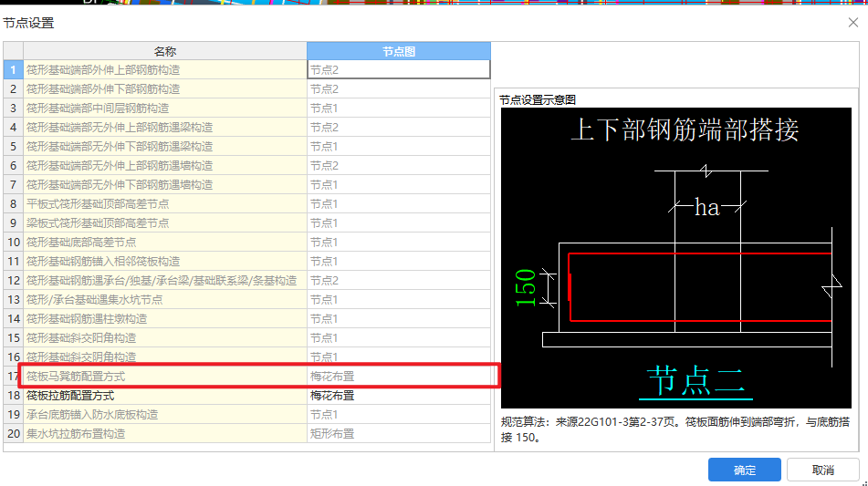This screenshot has width=868, height=486.
Task: Select row 承台底筋锚入防水底板构造
Action: tap(165, 415)
